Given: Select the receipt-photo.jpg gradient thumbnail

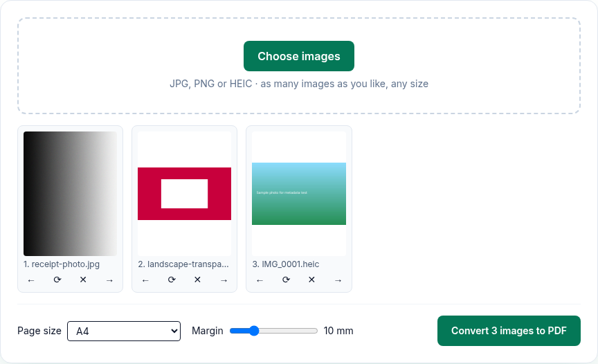Looking at the screenshot, I should coord(70,194).
